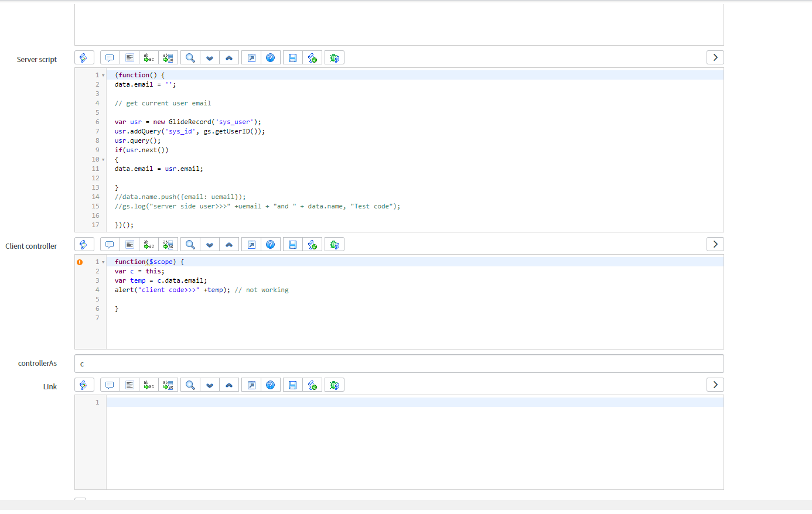Viewport: 812px width, 514px height.
Task: Click comment icon in Client controller toolbar
Action: click(110, 245)
